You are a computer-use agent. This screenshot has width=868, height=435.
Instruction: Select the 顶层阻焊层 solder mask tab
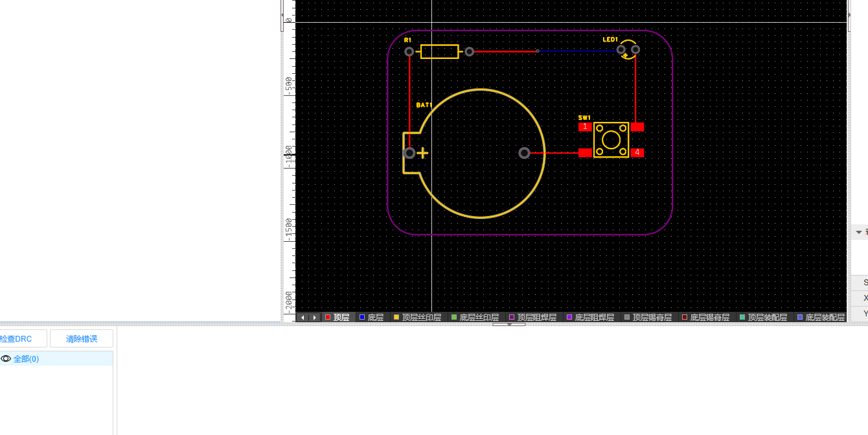[x=533, y=317]
